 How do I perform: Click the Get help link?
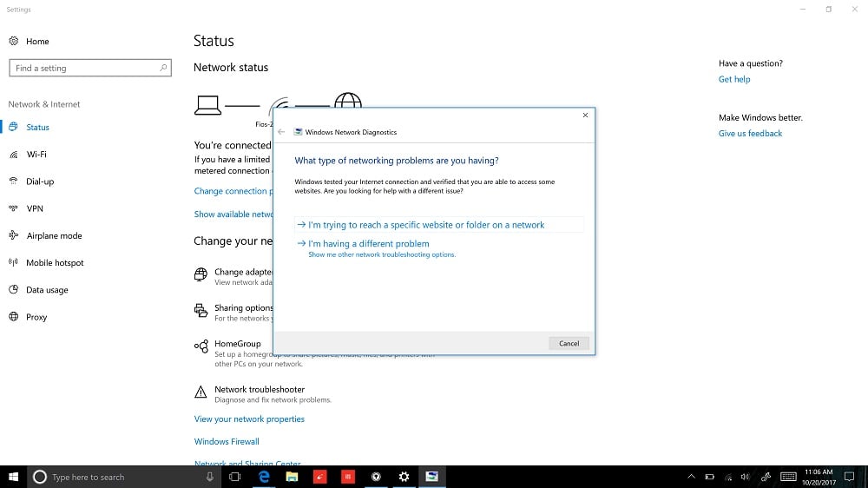click(734, 80)
